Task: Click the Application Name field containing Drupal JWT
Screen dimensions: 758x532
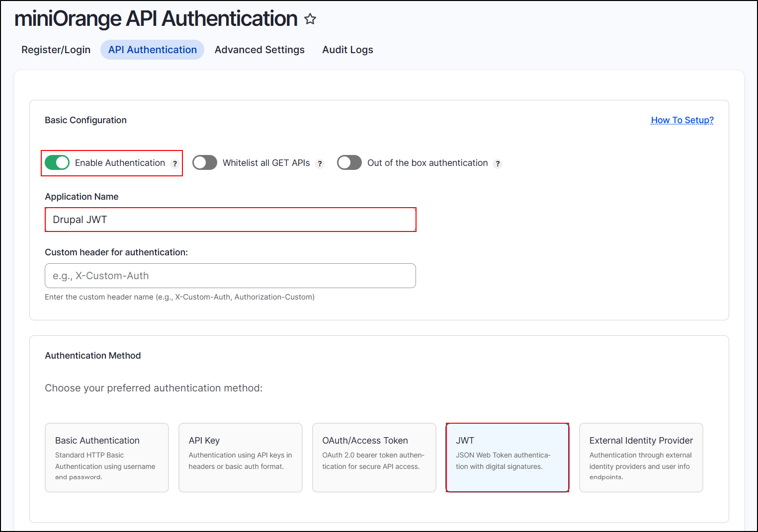Action: tap(230, 220)
